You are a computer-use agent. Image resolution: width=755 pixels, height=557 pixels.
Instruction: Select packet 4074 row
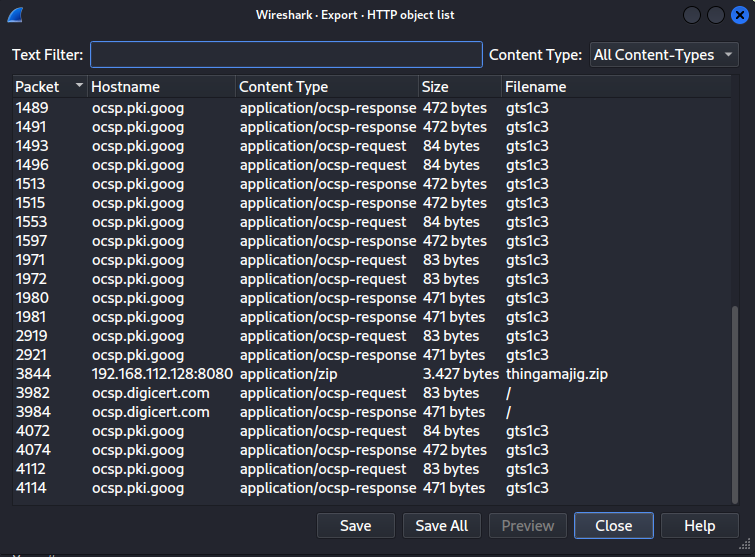coord(372,450)
